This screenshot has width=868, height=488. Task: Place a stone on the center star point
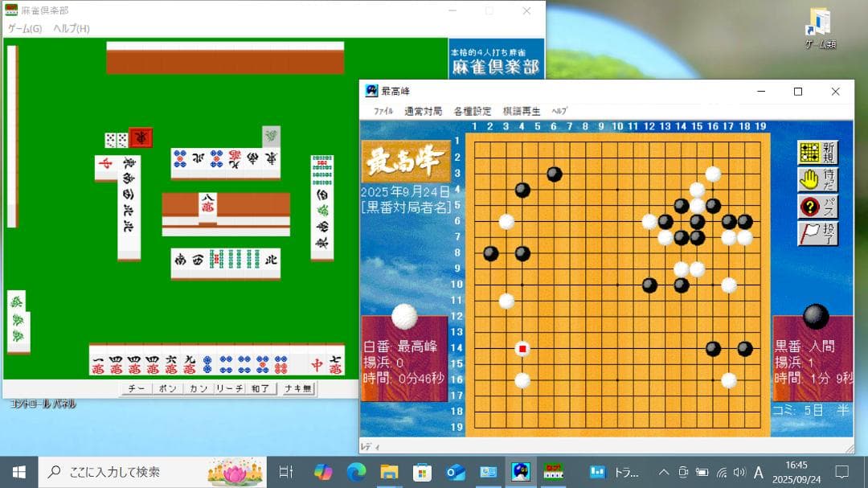click(618, 285)
